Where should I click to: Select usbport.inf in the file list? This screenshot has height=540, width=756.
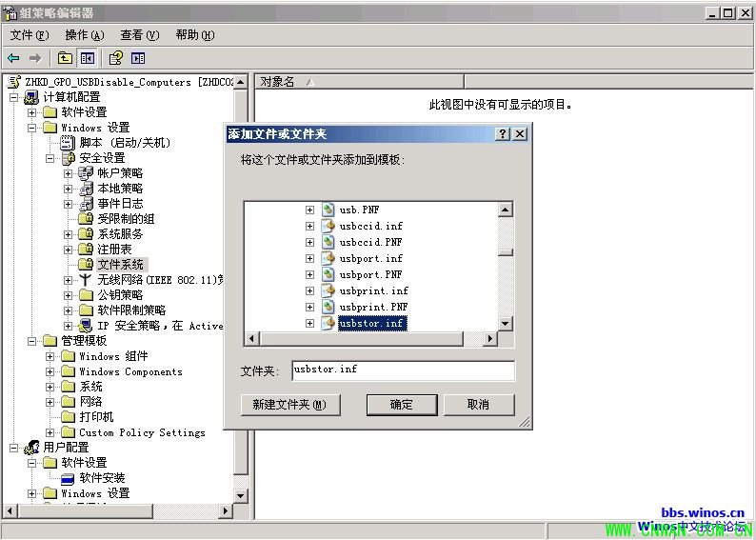(370, 258)
